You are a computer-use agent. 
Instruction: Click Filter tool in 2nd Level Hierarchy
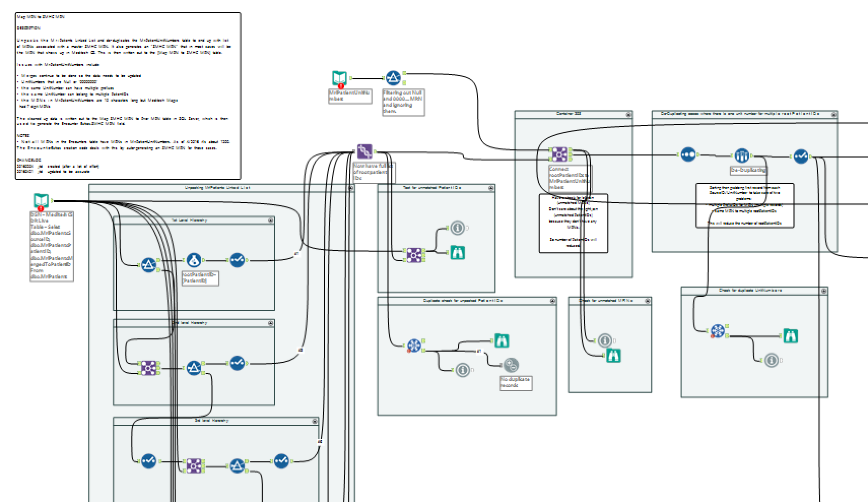193,368
